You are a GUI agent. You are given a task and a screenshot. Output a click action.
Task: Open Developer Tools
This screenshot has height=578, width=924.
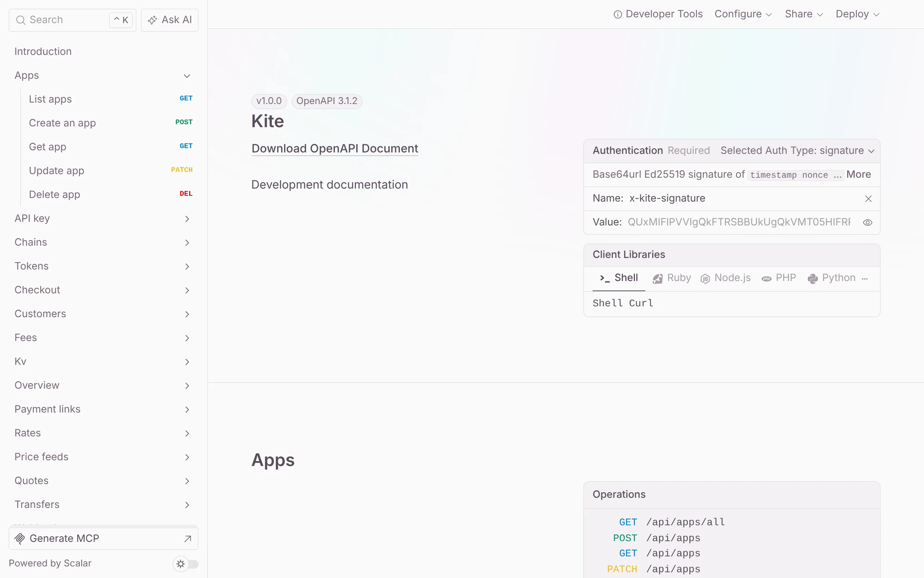[658, 14]
